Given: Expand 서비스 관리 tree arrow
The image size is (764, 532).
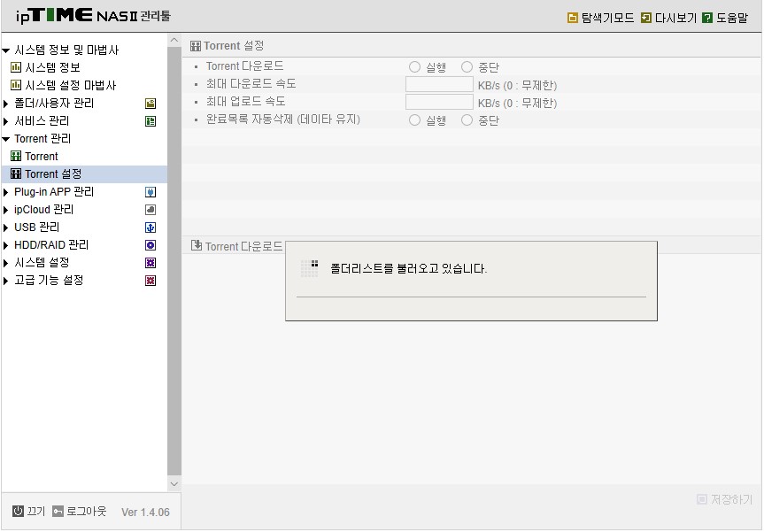Looking at the screenshot, I should point(6,121).
